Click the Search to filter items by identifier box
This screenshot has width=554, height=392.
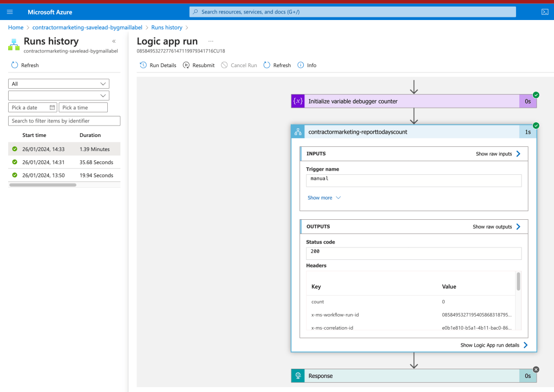coord(64,121)
